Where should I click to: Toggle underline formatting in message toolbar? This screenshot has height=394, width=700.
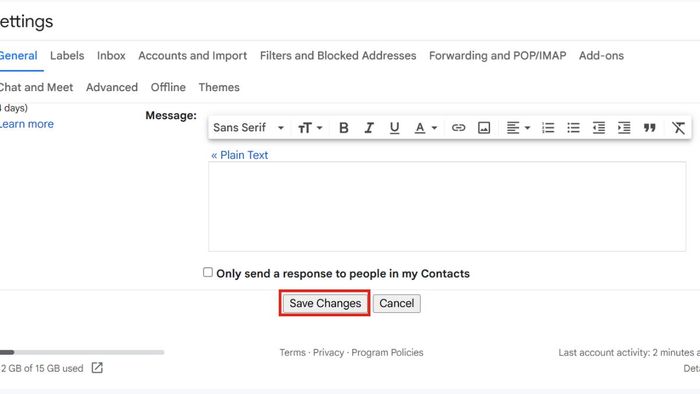(394, 128)
